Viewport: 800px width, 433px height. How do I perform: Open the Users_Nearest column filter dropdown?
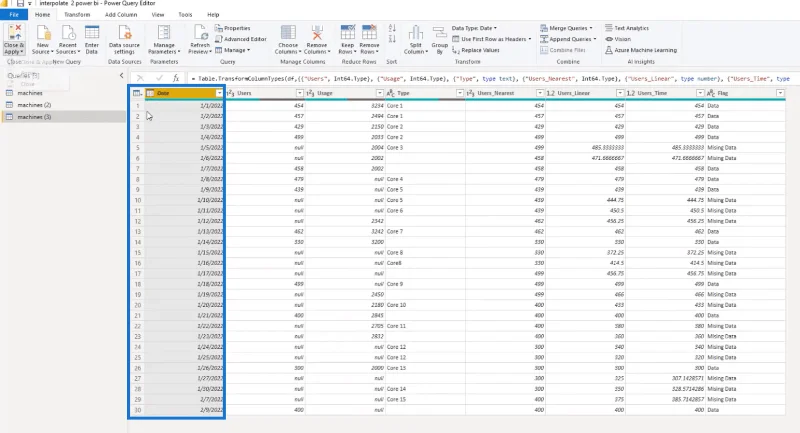(x=540, y=93)
